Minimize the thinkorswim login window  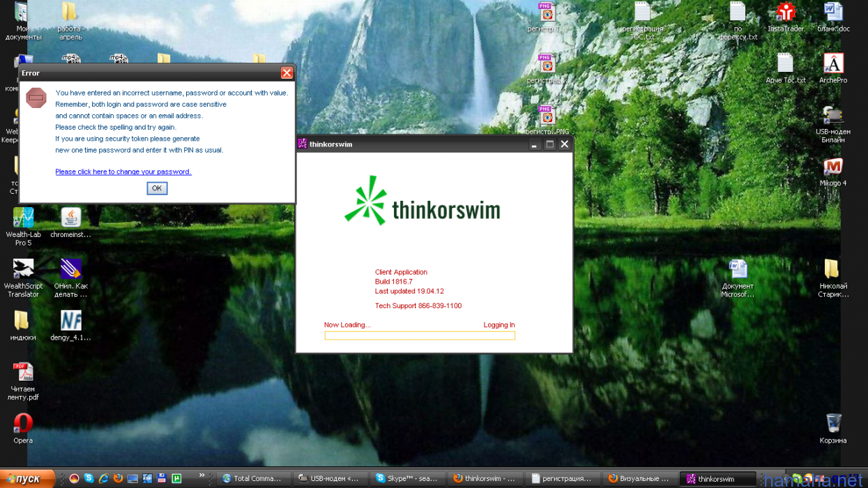(x=535, y=144)
